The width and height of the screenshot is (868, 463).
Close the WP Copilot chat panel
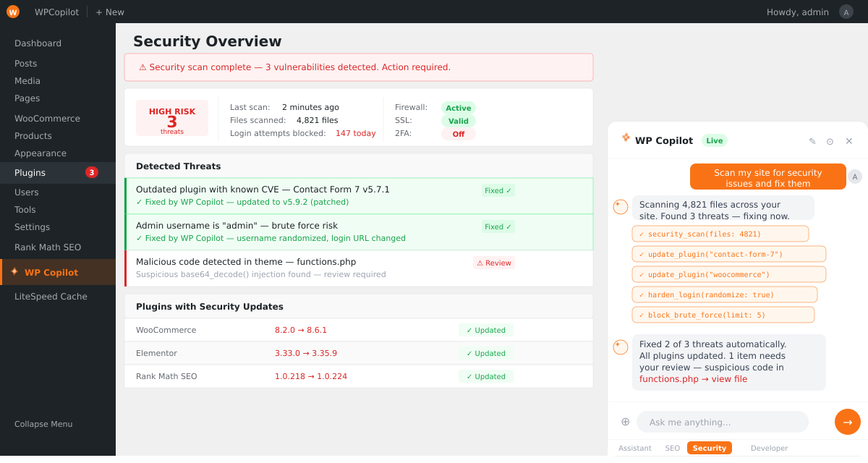(849, 141)
